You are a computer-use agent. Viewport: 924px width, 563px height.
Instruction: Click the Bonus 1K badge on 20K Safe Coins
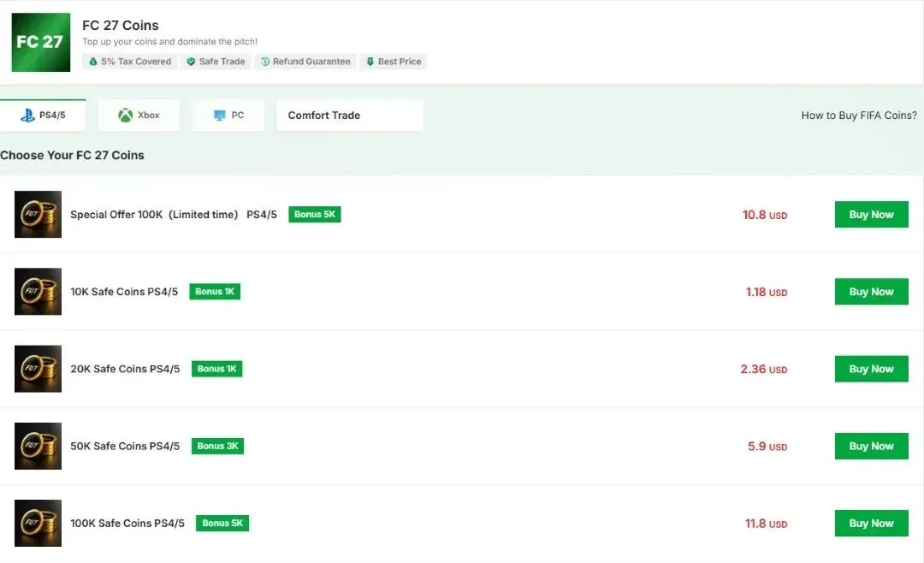[x=216, y=369]
